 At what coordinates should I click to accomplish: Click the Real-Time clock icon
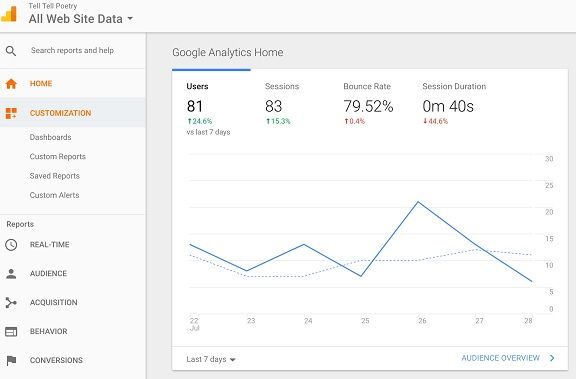(11, 245)
